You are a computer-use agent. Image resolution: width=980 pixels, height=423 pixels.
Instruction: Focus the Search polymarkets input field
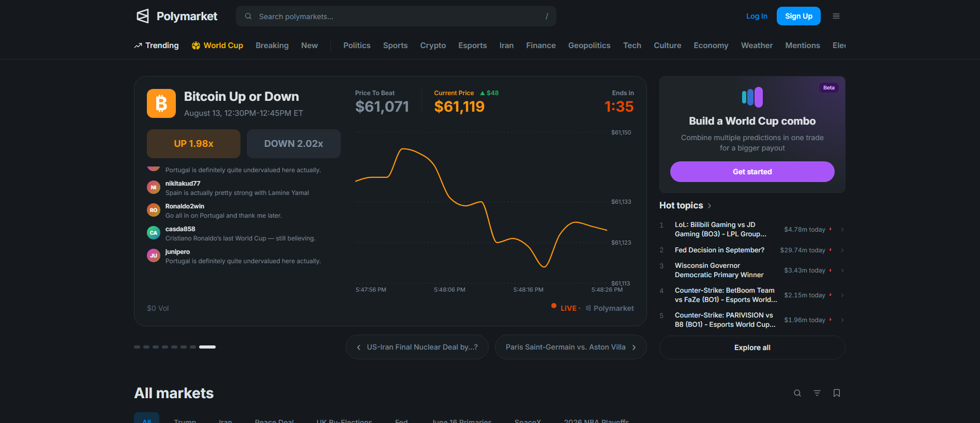coord(396,16)
